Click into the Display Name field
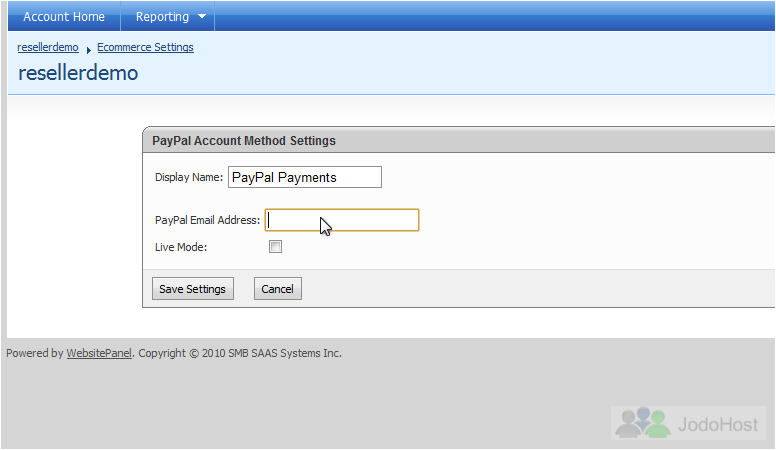 point(305,177)
